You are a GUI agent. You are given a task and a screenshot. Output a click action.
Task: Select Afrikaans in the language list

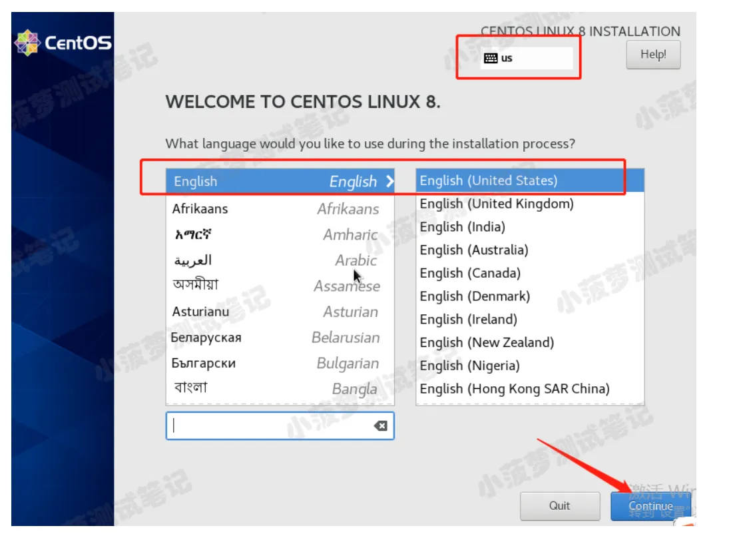click(280, 209)
